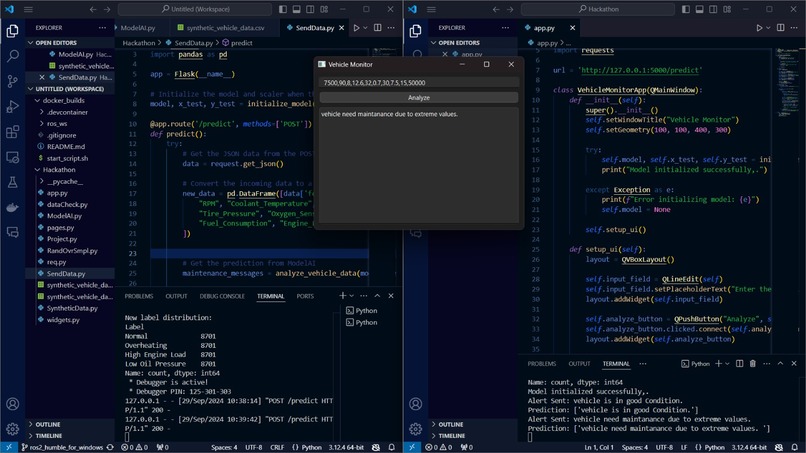Switch to synthetic_vehicle_data.csv editor tab

click(225, 28)
